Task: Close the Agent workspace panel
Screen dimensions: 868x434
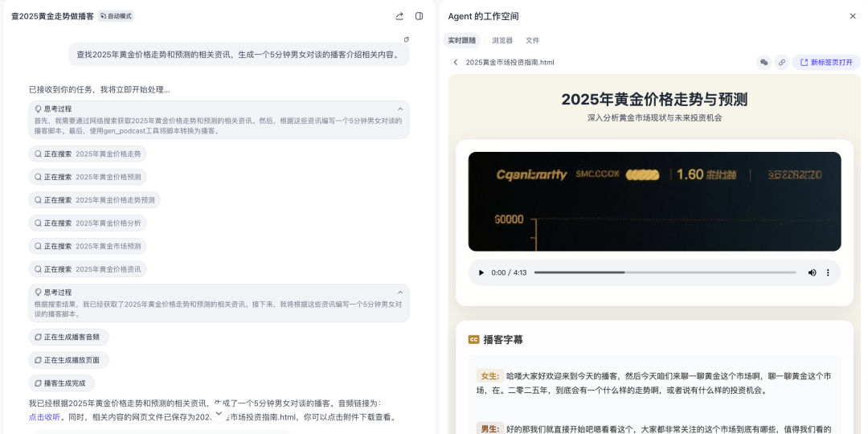Action: tap(853, 16)
